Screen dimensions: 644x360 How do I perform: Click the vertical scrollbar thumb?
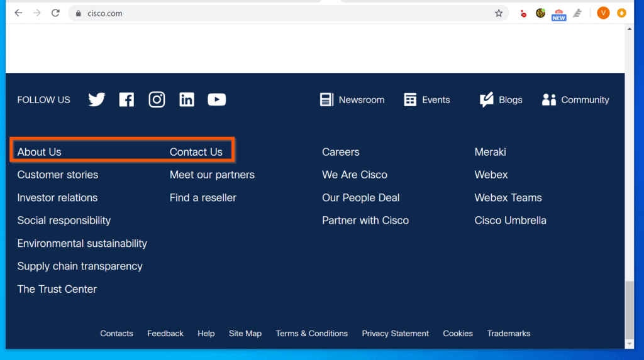click(x=629, y=310)
